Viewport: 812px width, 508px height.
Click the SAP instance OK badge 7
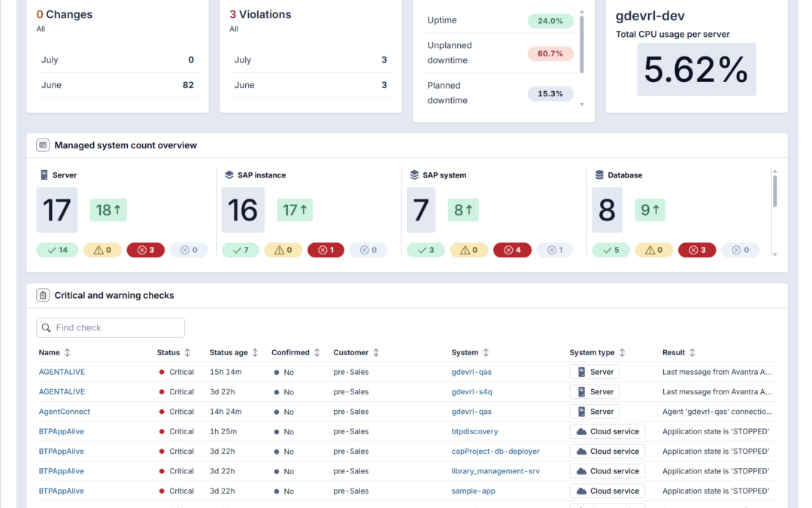(x=241, y=250)
